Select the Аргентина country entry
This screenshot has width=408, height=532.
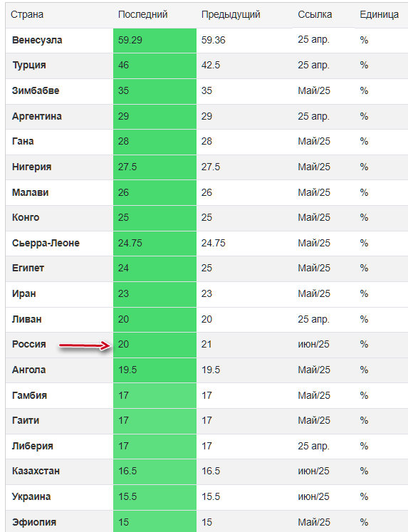pyautogui.click(x=36, y=116)
